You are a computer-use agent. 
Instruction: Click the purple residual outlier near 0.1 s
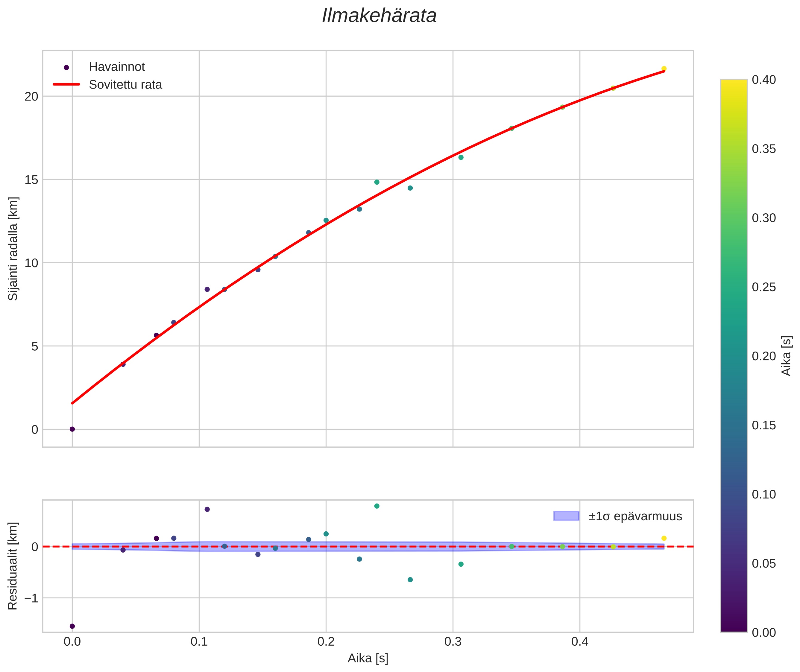(x=207, y=509)
